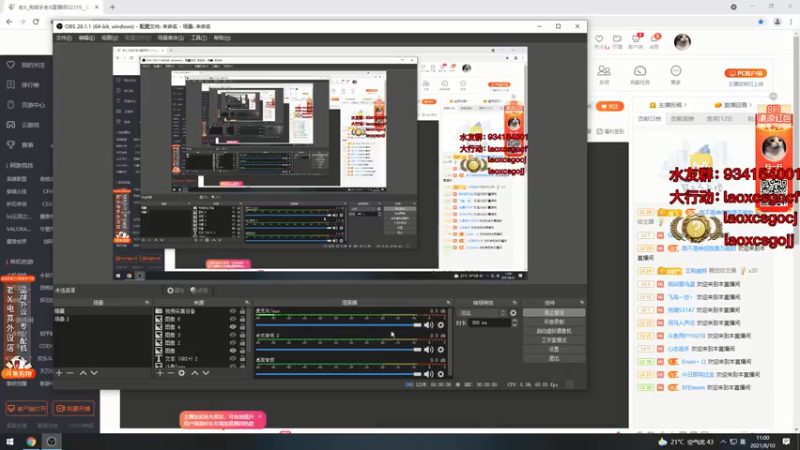Pop out the 控件 dock panel
The width and height of the screenshot is (800, 450).
pos(582,303)
